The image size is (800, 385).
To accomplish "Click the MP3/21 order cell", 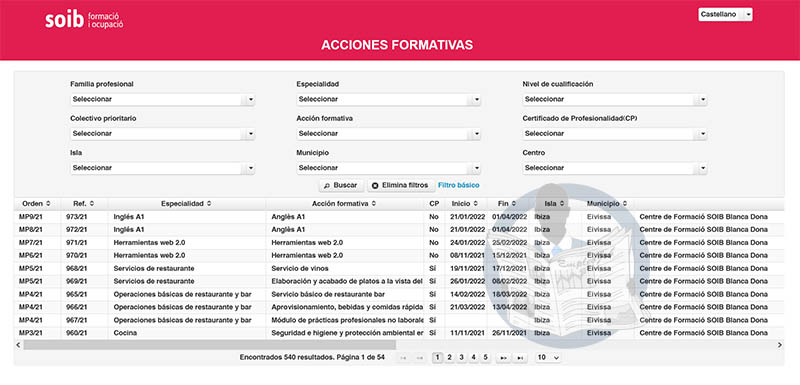I will [x=37, y=333].
